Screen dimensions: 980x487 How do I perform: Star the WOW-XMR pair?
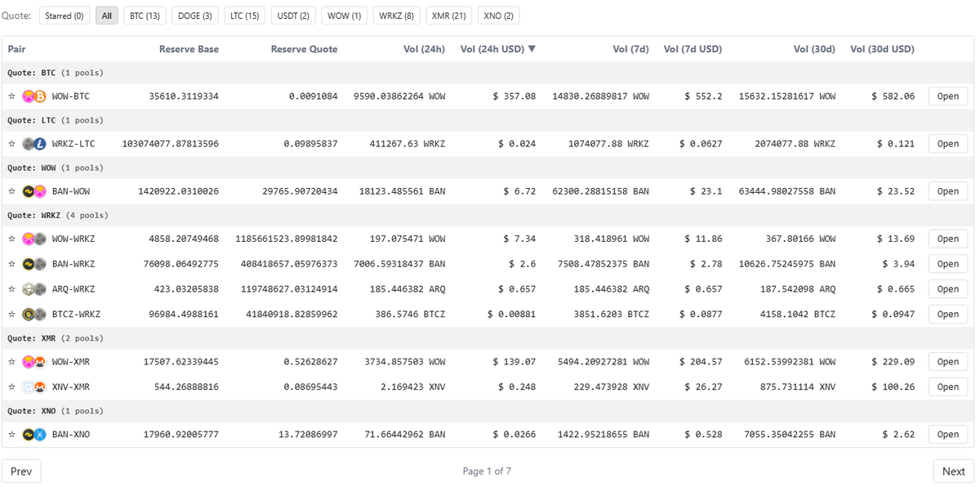(11, 361)
